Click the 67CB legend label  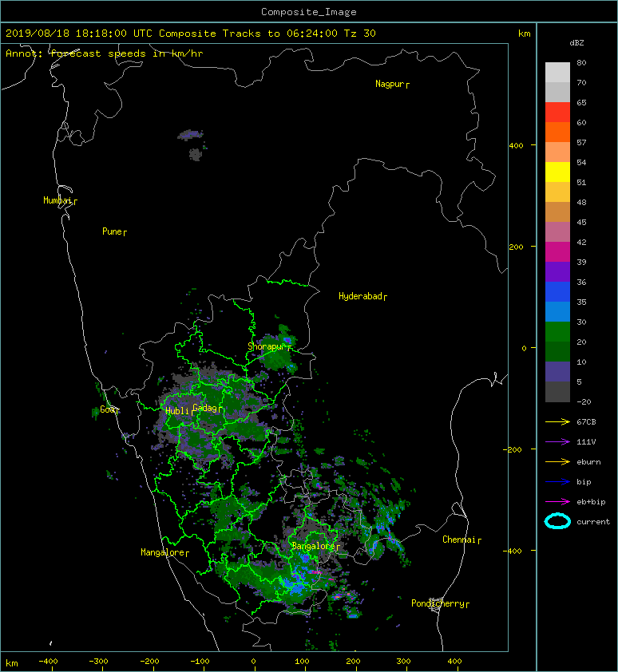(x=586, y=422)
